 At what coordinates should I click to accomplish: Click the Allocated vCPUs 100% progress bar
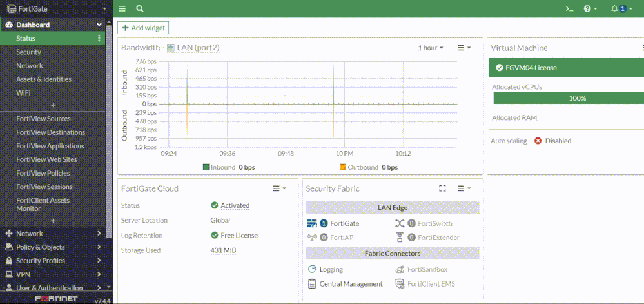[x=568, y=98]
